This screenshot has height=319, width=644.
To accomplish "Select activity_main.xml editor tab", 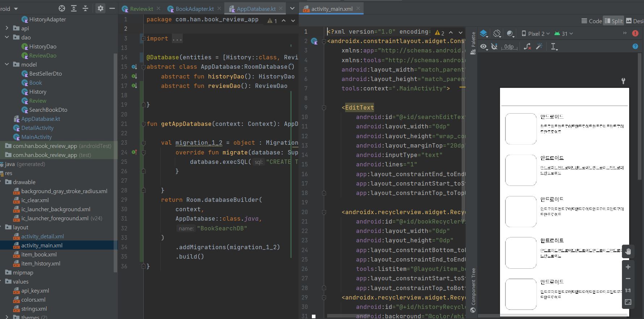I will 332,9.
